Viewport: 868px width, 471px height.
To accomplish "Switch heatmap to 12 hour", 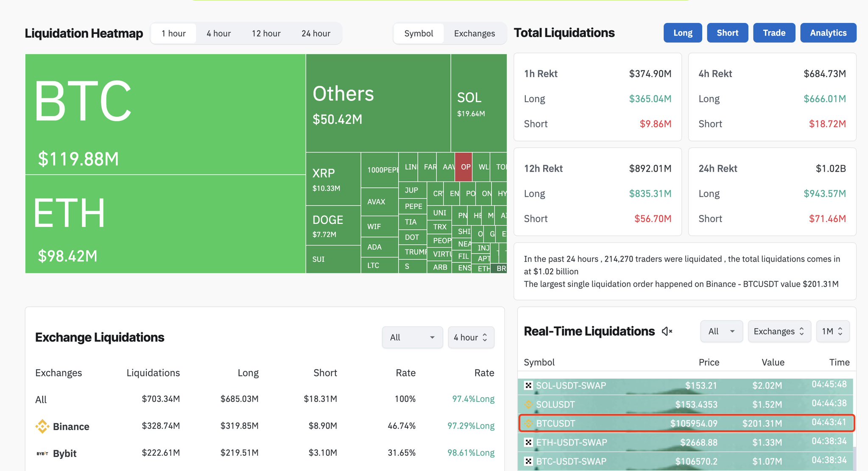I will (266, 33).
